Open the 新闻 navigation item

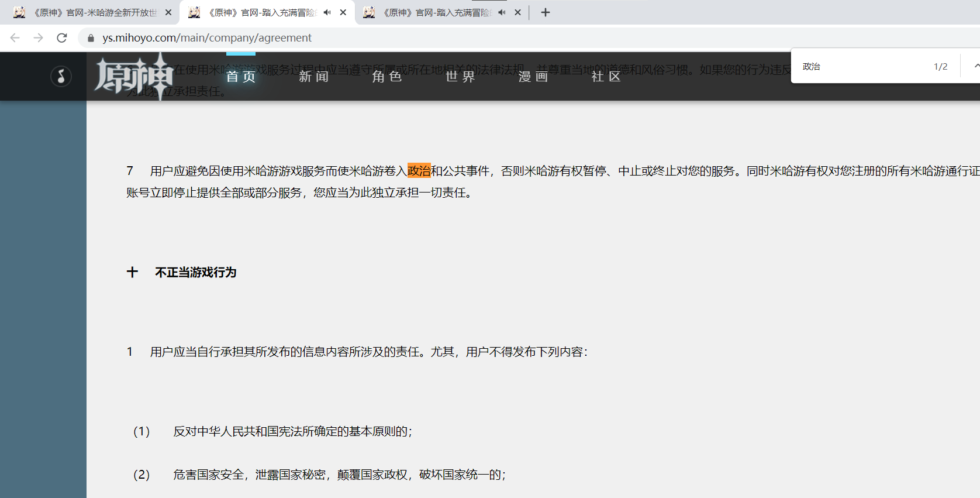[314, 77]
